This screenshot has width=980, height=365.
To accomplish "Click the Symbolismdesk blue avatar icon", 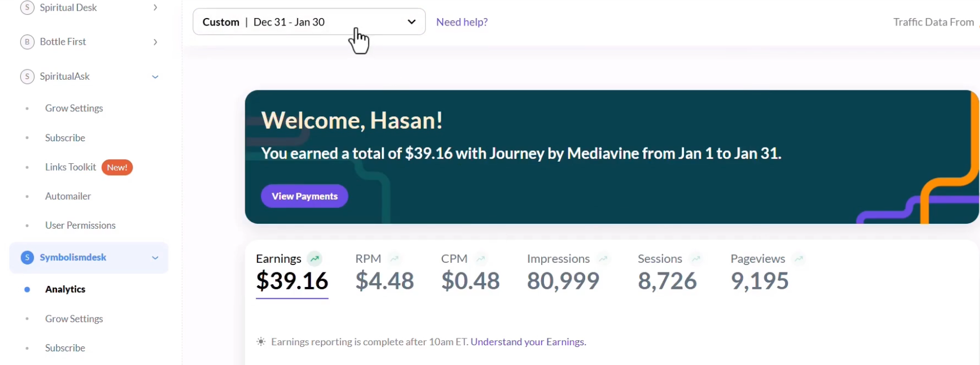I will (x=27, y=258).
